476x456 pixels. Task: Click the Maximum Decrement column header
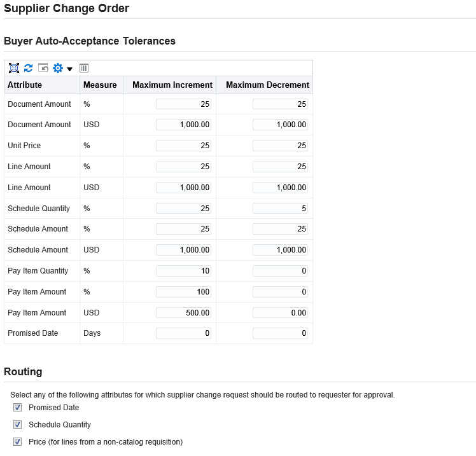pyautogui.click(x=267, y=85)
